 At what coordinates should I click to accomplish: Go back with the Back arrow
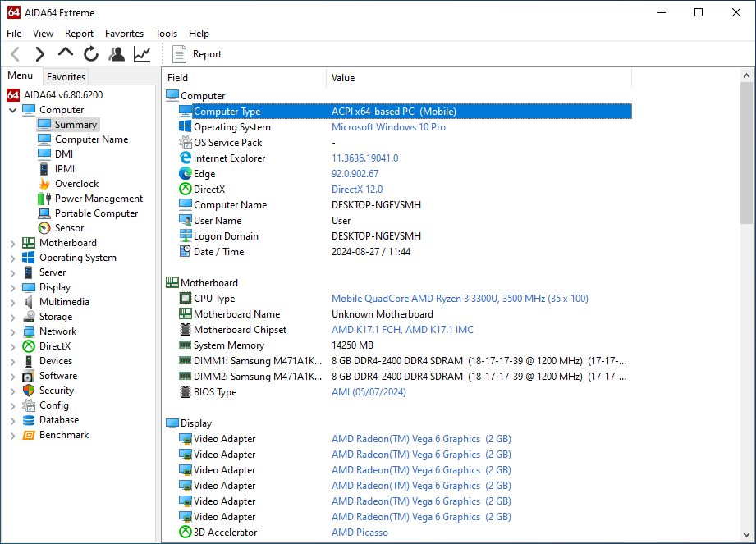pos(16,54)
